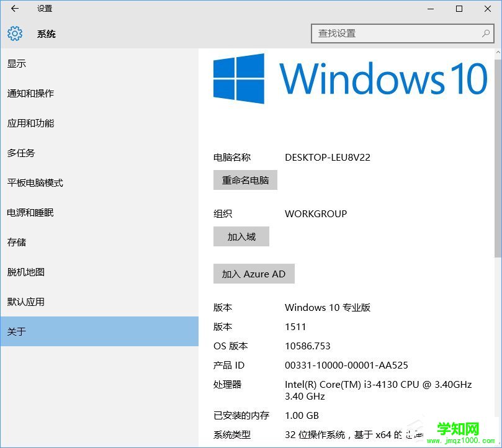This screenshot has width=502, height=448.
Task: Close the Settings window
Action: [x=488, y=9]
